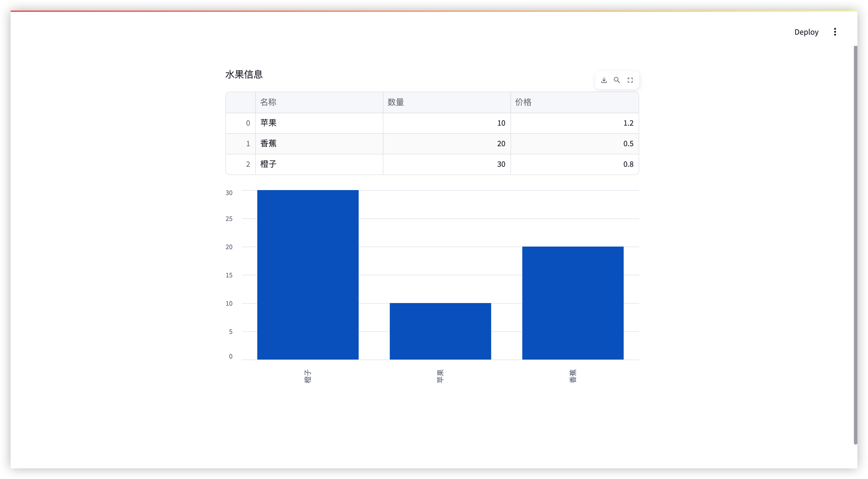Click the price cell showing 0.8

click(574, 164)
